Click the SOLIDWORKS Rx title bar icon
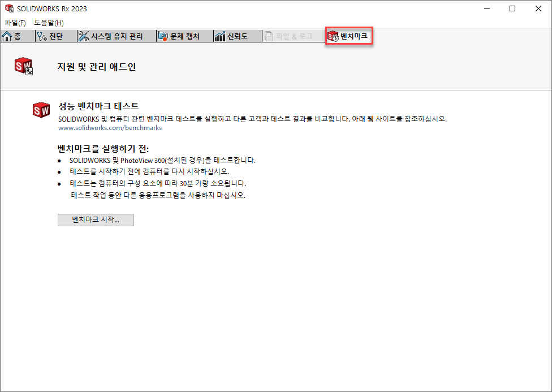The width and height of the screenshot is (552, 392). [x=9, y=8]
